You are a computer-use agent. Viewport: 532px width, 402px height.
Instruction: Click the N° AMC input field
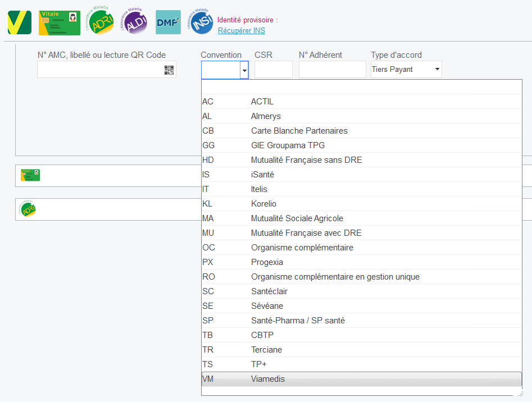click(x=100, y=70)
